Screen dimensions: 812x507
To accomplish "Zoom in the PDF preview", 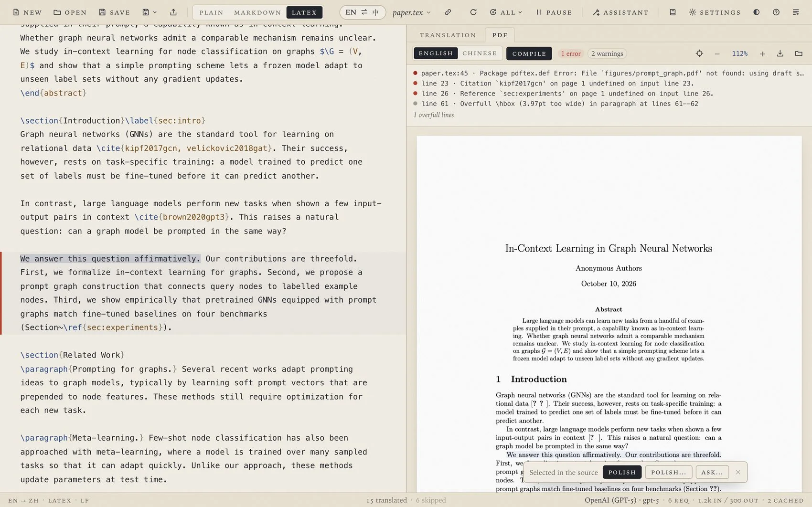I will coord(762,53).
